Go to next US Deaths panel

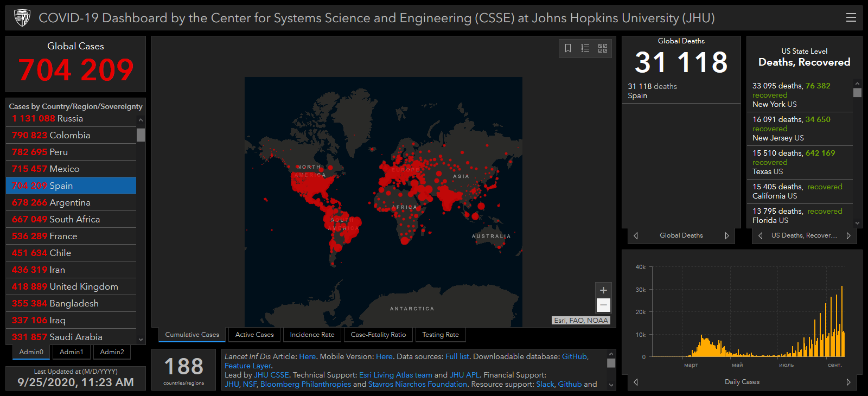pyautogui.click(x=848, y=235)
